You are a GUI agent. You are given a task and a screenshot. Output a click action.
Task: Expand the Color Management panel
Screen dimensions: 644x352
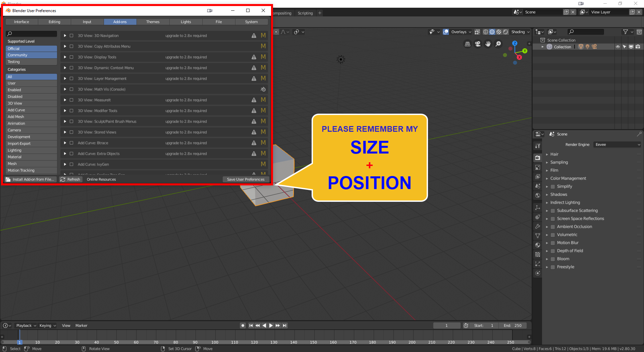click(x=547, y=178)
